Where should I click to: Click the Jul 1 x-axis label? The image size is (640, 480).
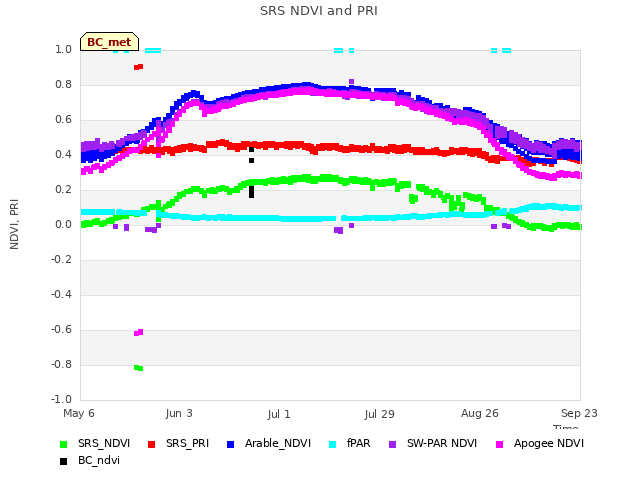tap(279, 414)
